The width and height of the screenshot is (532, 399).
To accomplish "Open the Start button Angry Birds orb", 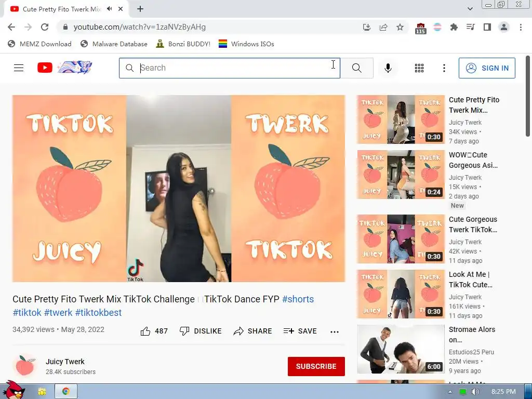I will click(x=14, y=390).
